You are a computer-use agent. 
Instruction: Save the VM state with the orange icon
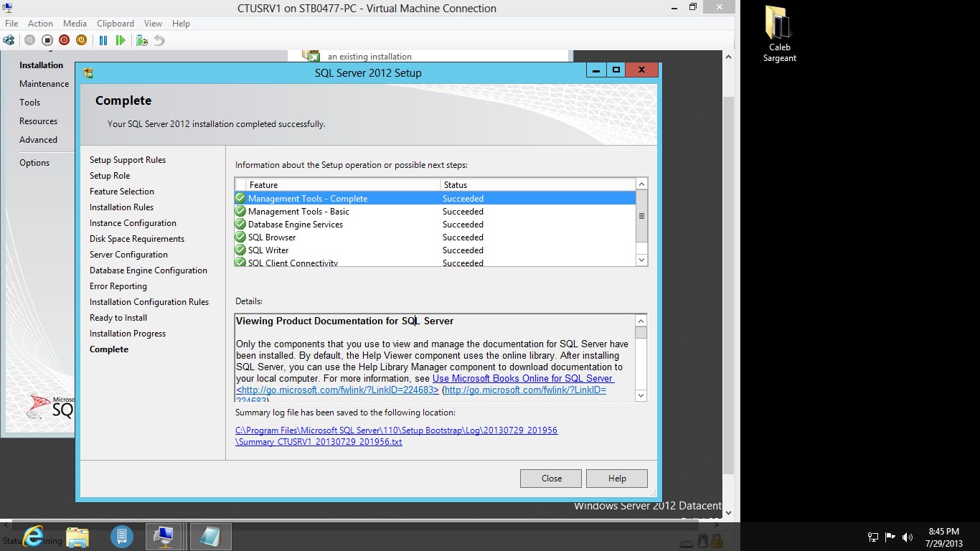pos(81,40)
